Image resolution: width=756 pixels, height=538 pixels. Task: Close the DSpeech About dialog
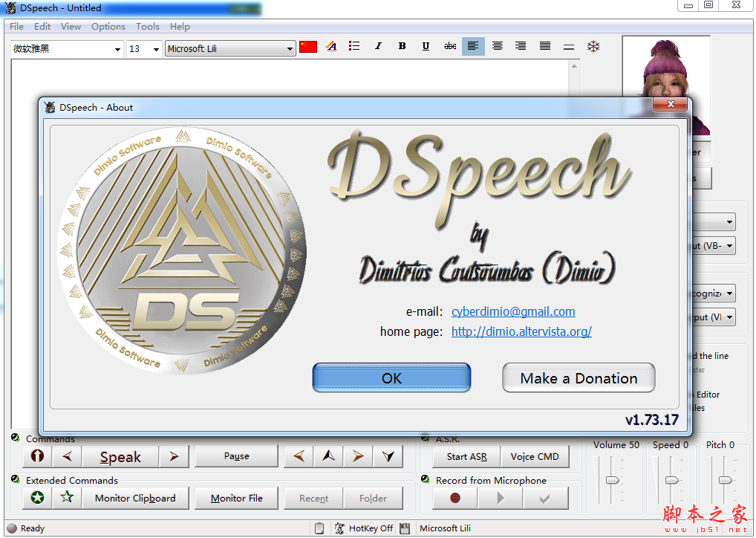tap(670, 104)
